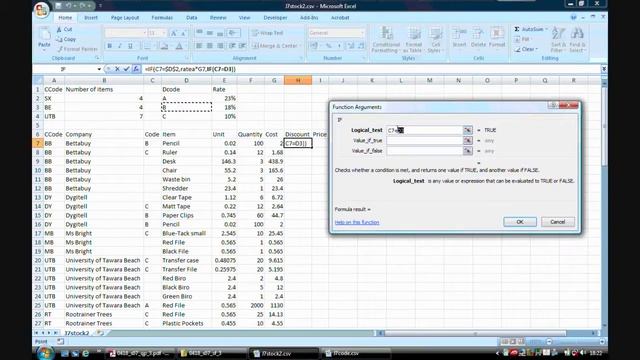Click collapse icon beside Value_if_false field
The image size is (640, 360).
coord(468,151)
